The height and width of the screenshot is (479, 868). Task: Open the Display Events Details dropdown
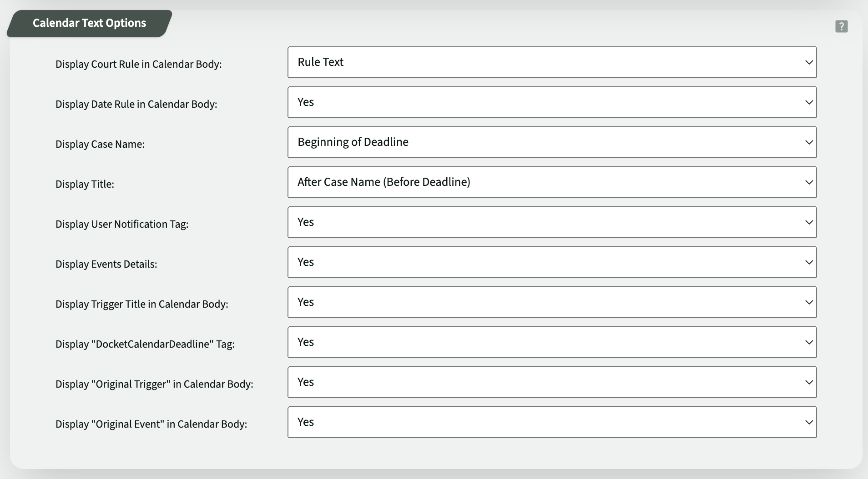click(552, 262)
